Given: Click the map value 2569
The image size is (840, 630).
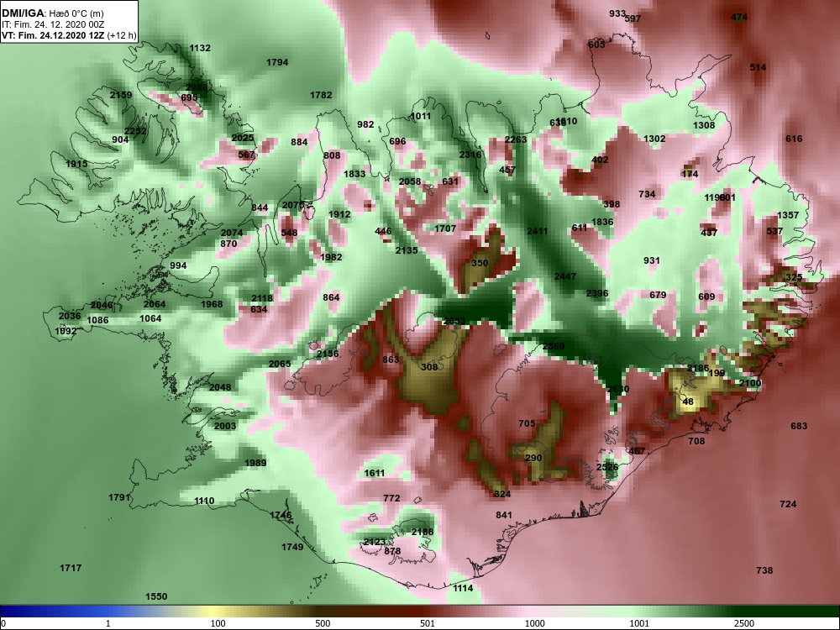Looking at the screenshot, I should [554, 346].
